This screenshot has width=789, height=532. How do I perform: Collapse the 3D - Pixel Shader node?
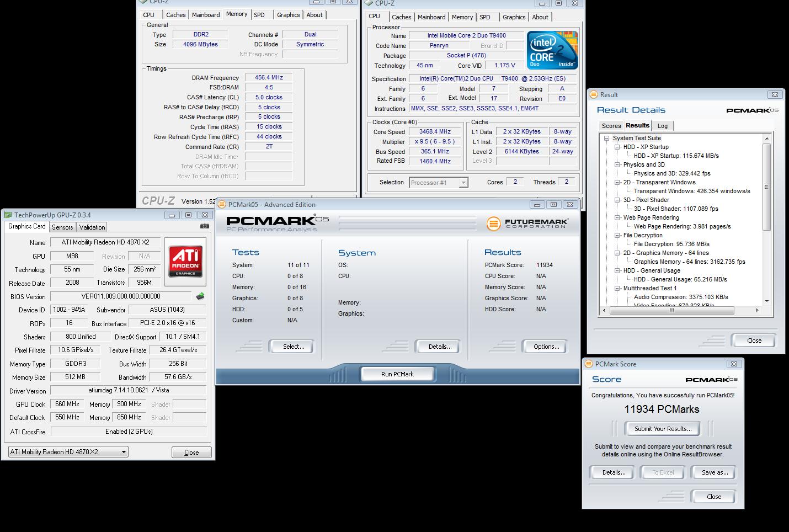tap(617, 200)
